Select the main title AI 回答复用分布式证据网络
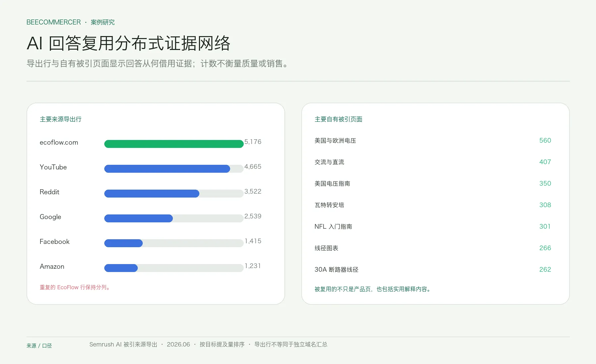The height and width of the screenshot is (364, 596). tap(128, 43)
